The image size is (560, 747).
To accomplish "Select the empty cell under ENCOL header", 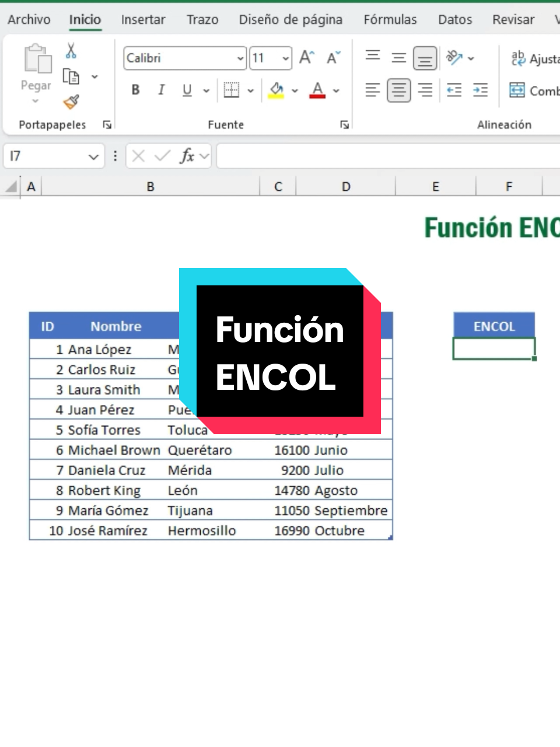I will tap(494, 348).
